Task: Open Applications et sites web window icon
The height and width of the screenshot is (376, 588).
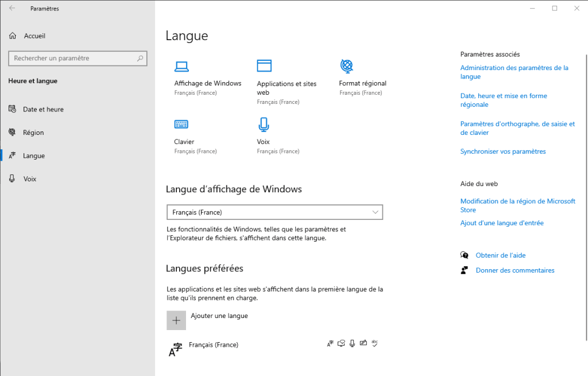Action: pyautogui.click(x=264, y=66)
